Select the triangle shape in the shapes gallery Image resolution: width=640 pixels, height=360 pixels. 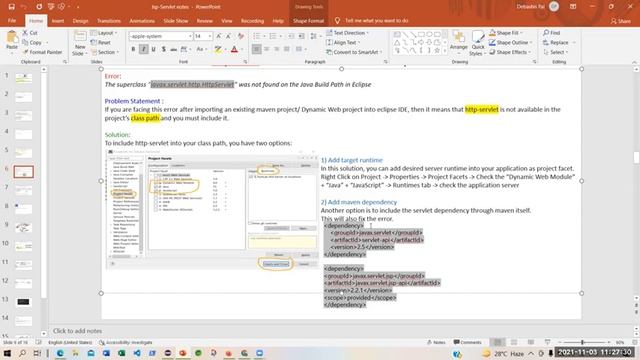coord(397,42)
